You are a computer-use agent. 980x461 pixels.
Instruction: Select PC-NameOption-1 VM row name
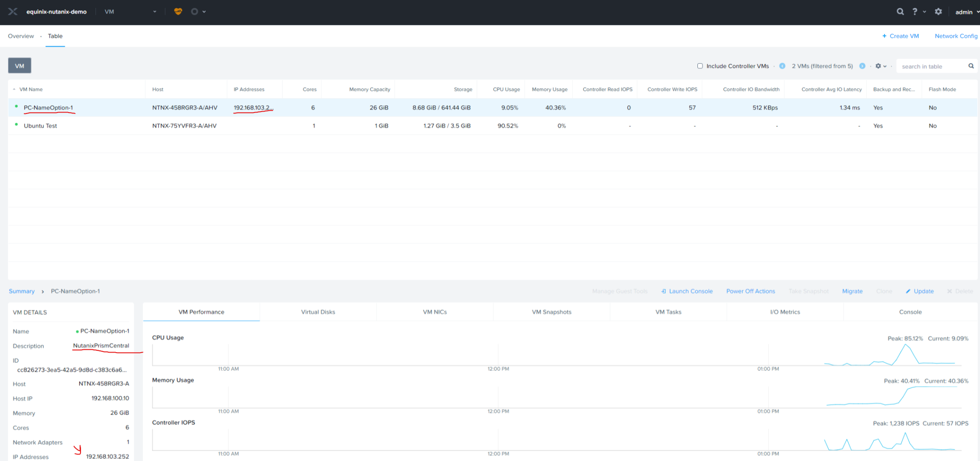click(x=48, y=107)
